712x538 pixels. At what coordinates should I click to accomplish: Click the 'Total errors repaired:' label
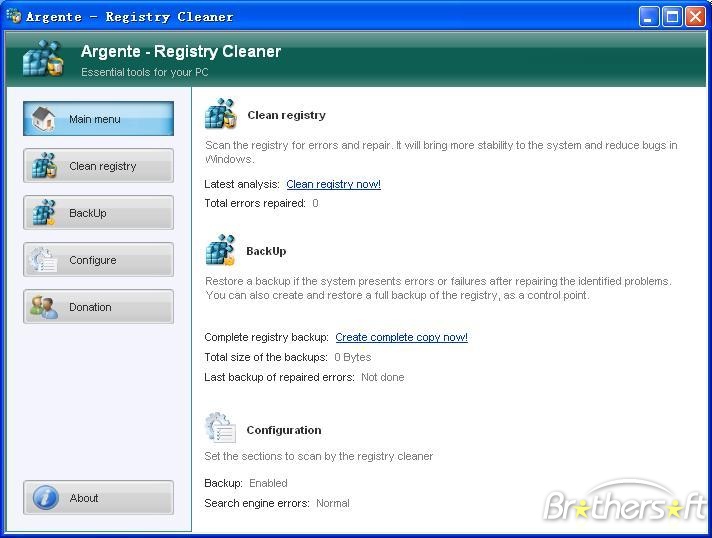(x=255, y=203)
